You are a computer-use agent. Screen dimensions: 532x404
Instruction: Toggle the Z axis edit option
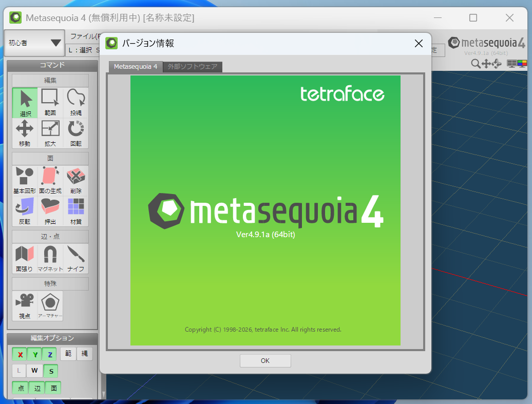(50, 354)
